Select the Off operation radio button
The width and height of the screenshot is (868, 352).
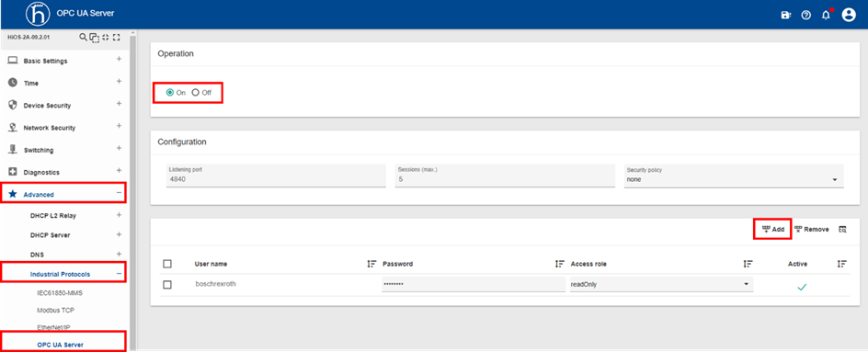(195, 93)
